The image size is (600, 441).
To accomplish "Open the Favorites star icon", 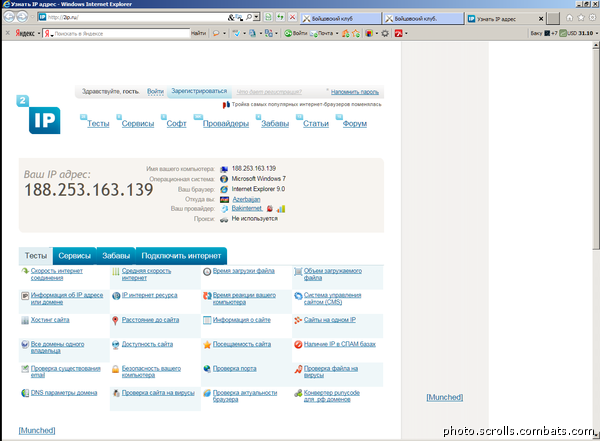I will click(581, 18).
